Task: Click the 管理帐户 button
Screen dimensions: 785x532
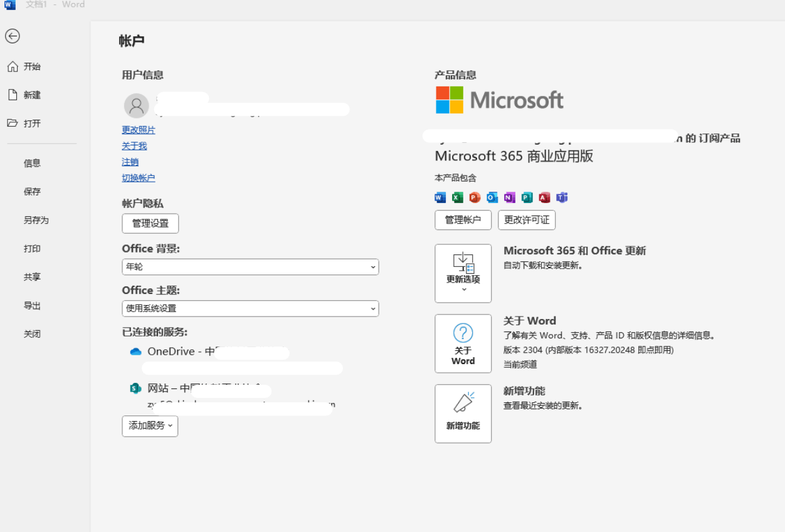Action: (x=463, y=220)
